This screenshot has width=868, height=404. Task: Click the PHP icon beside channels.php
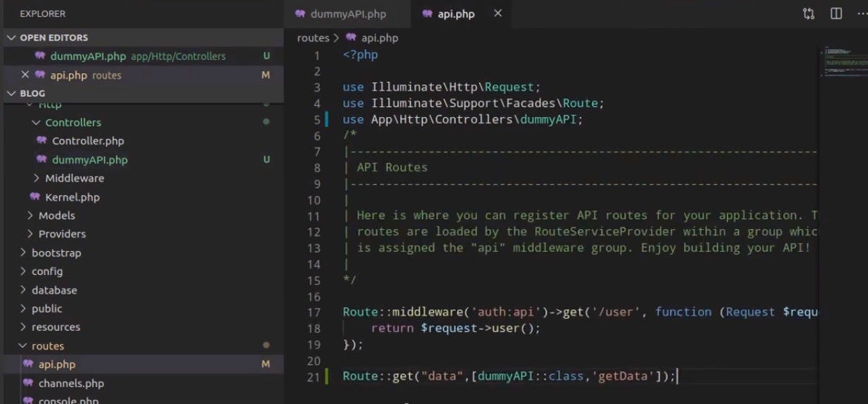point(28,384)
